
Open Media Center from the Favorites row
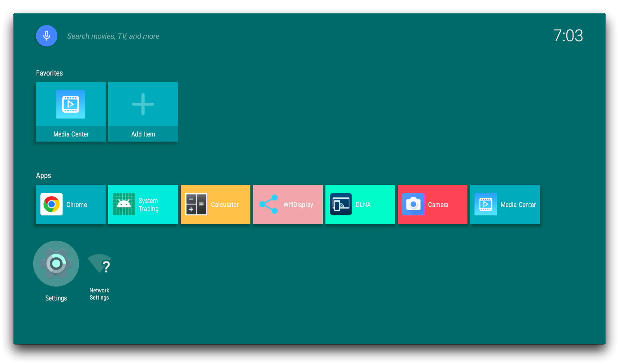coord(71,112)
